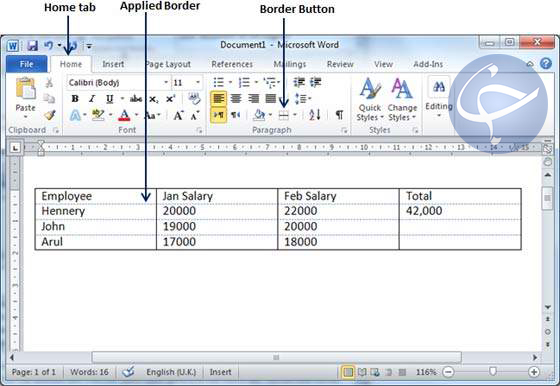Click the Sort A-Z icon

click(x=315, y=115)
